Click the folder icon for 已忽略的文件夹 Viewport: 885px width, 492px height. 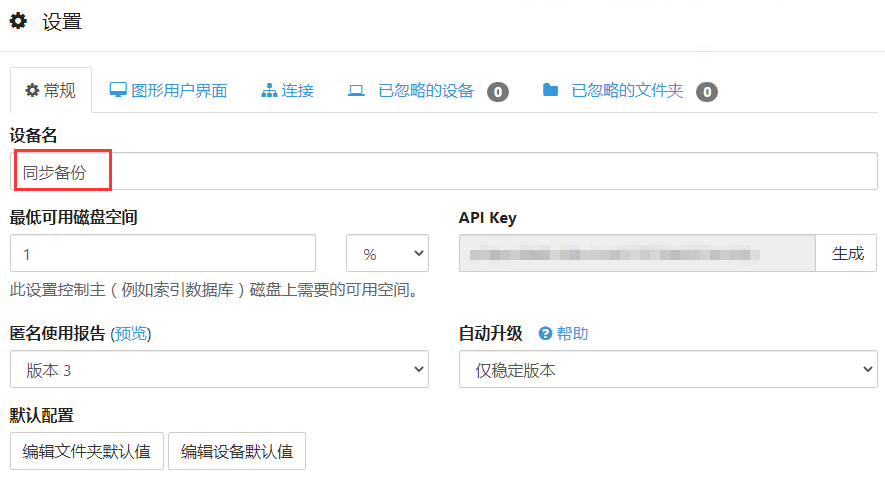pyautogui.click(x=550, y=90)
